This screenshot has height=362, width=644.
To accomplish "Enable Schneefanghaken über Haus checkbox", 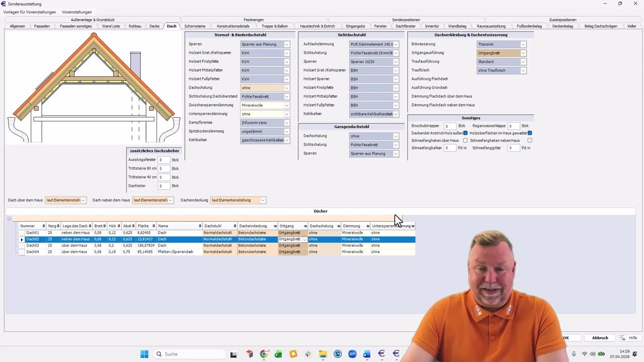I will [465, 141].
